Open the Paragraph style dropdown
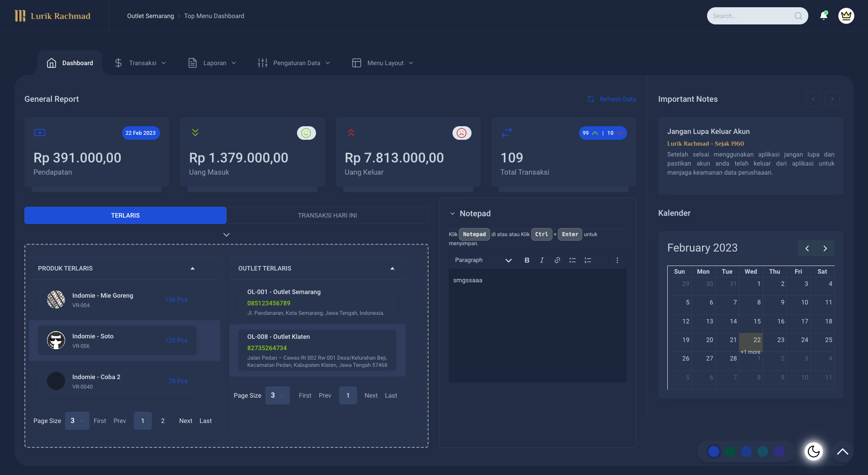Image resolution: width=868 pixels, height=475 pixels. (x=483, y=260)
